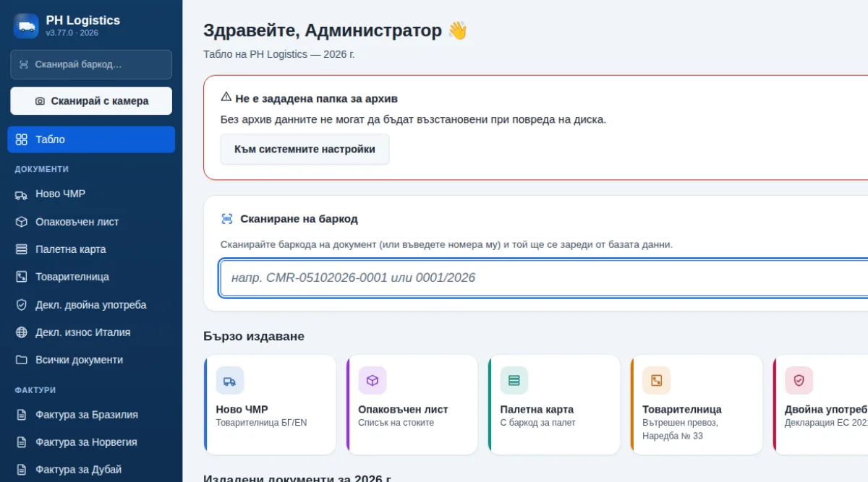Open the Ново ЧМР quick-issue card
Image resolution: width=868 pixels, height=482 pixels.
270,405
